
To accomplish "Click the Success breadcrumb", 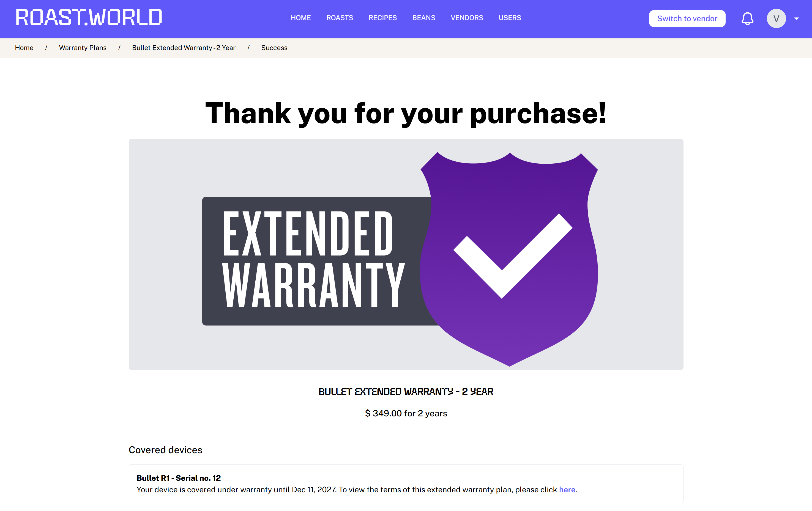I will point(274,48).
